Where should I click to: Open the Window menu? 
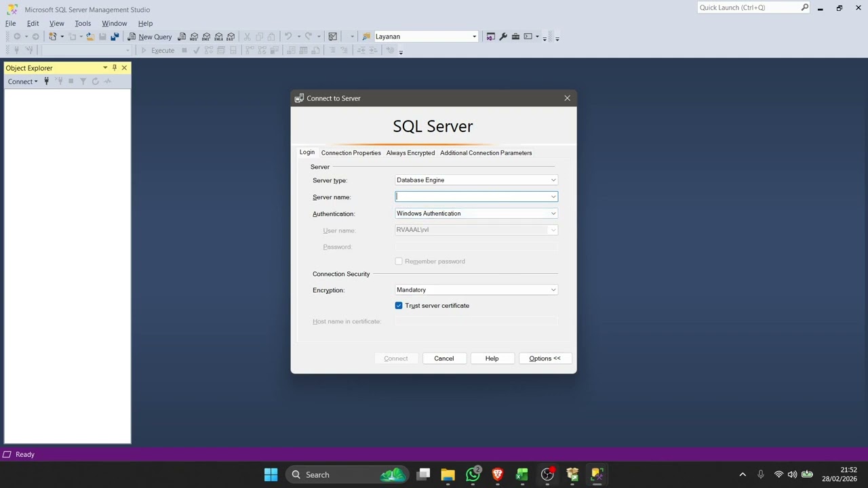114,23
